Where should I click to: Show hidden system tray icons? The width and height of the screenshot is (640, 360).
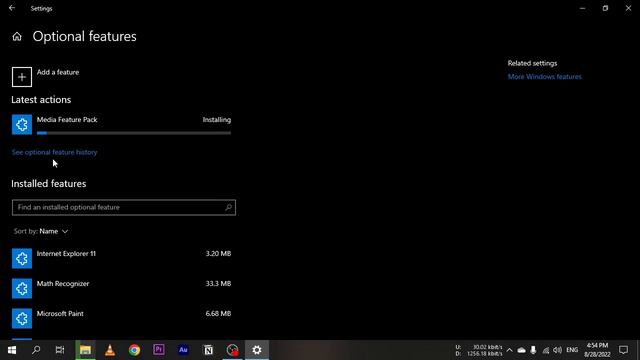click(509, 350)
